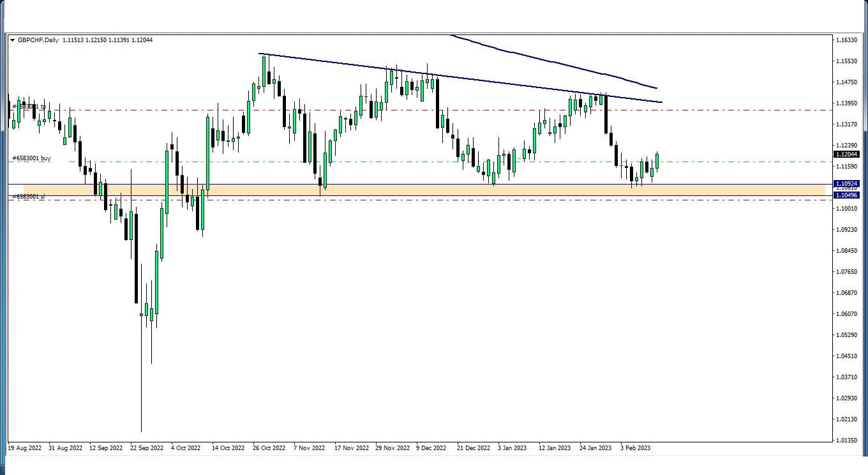868x475 pixels.
Task: Click the 29 Nov 2022 date label
Action: [x=393, y=448]
